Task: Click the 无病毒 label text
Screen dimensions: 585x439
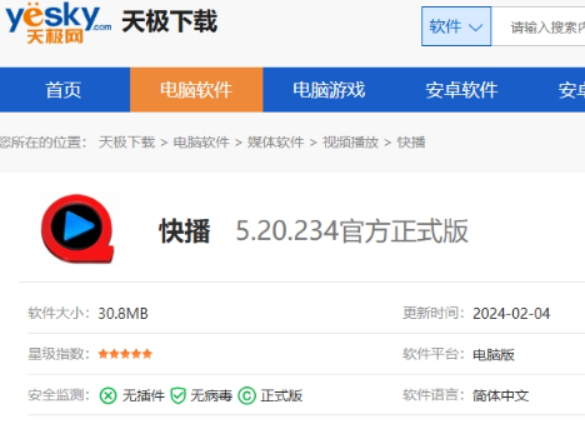Action: click(212, 396)
